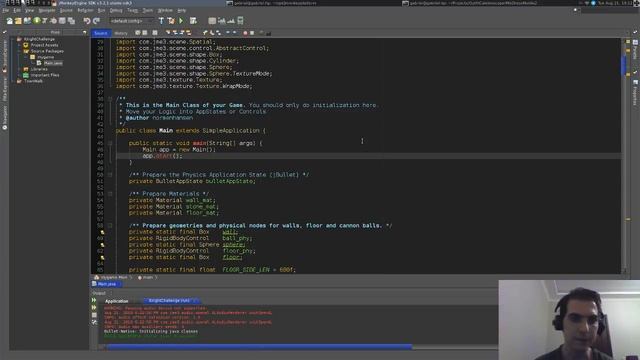Click the last main toolbar chart icon
The height and width of the screenshot is (360, 640).
click(231, 21)
